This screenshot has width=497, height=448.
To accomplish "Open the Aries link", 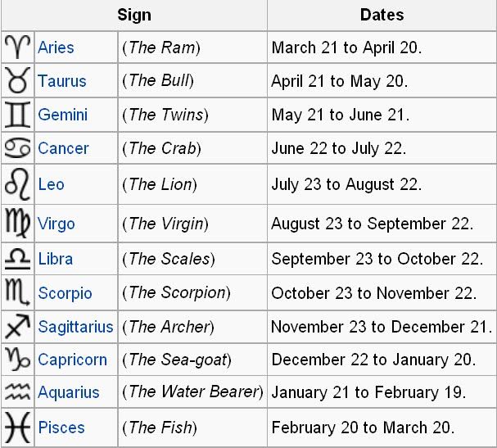I will pos(56,48).
